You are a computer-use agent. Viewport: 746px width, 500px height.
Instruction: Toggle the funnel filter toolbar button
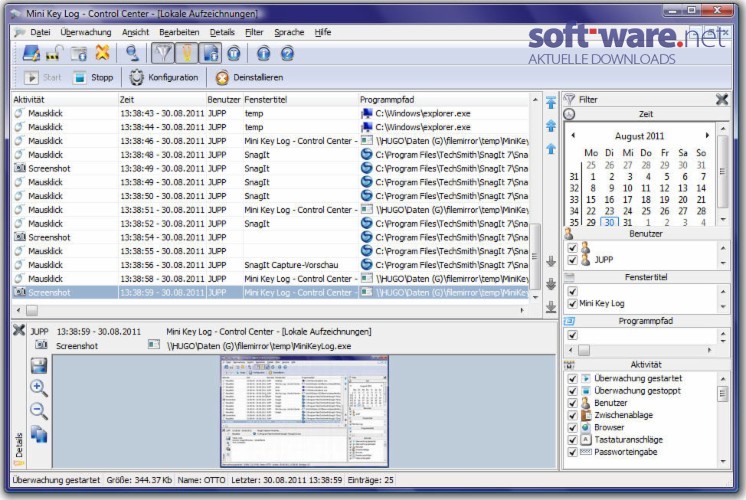pyautogui.click(x=163, y=53)
